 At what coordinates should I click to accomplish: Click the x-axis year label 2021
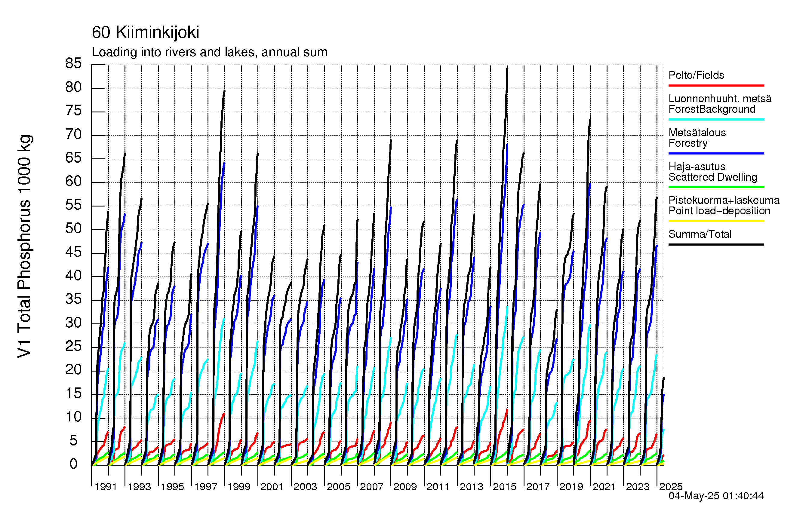(604, 487)
